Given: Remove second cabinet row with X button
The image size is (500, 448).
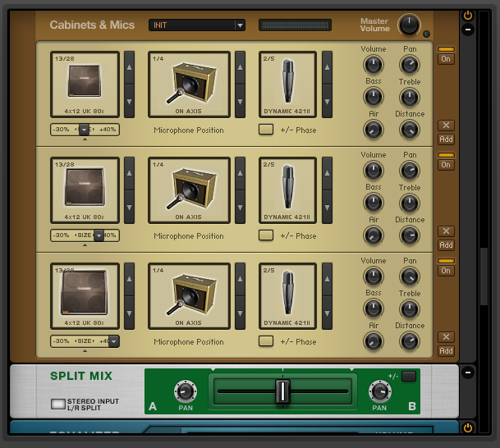Looking at the screenshot, I should (x=446, y=231).
